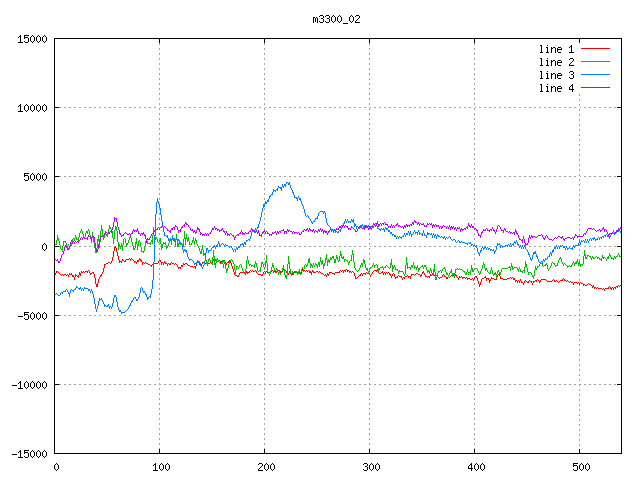640x480 pixels.
Task: Select the "line 1" legend label
Action: pyautogui.click(x=557, y=49)
